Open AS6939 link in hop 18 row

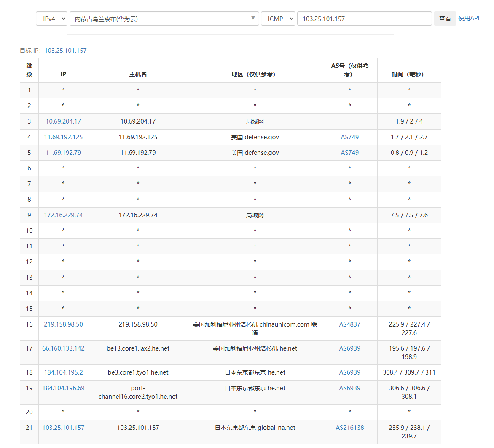[350, 372]
